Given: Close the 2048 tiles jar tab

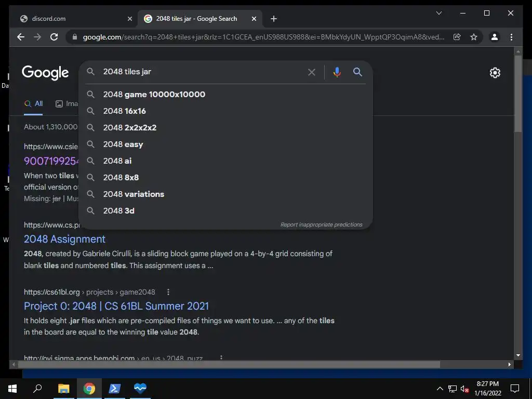Looking at the screenshot, I should pyautogui.click(x=254, y=19).
